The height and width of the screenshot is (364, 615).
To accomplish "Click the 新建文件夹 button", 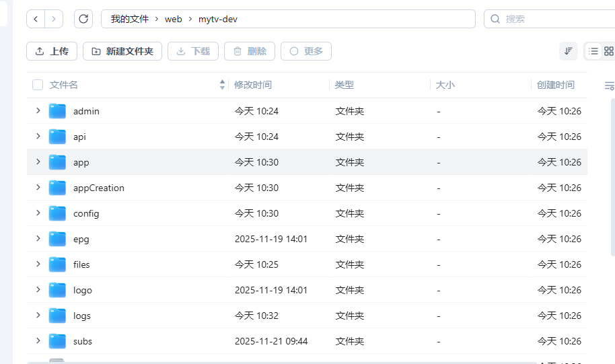I will point(122,51).
